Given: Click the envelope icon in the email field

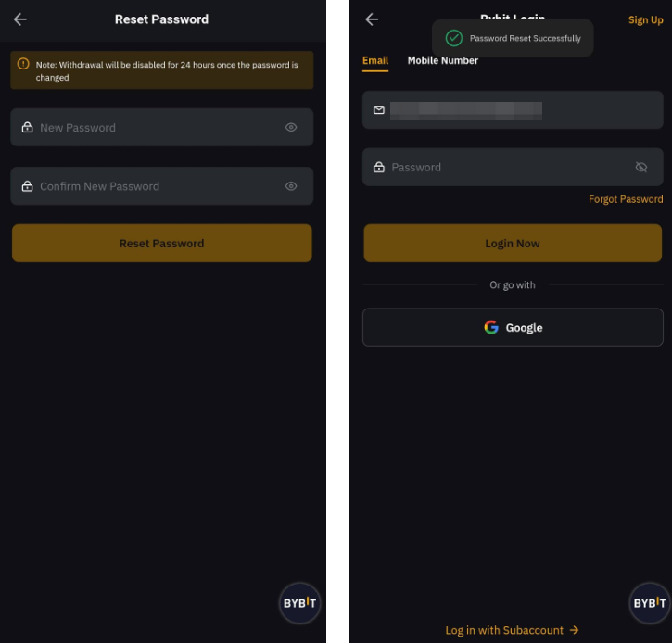Looking at the screenshot, I should tap(379, 110).
